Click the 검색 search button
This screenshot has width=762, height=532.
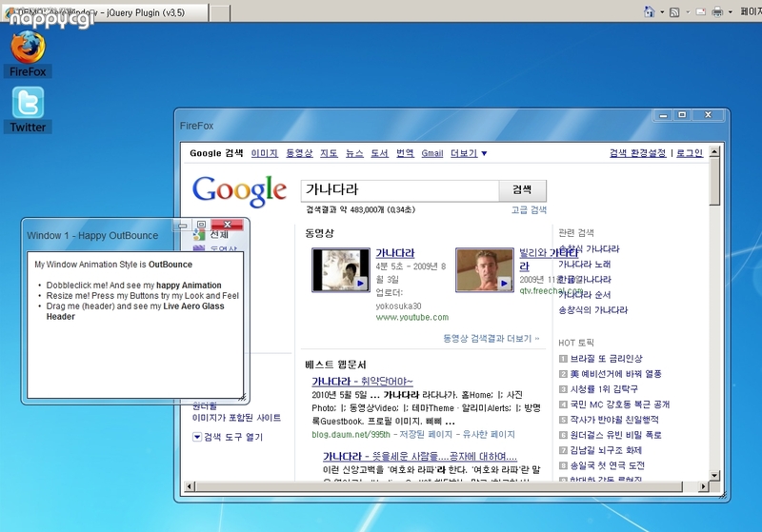tap(522, 189)
